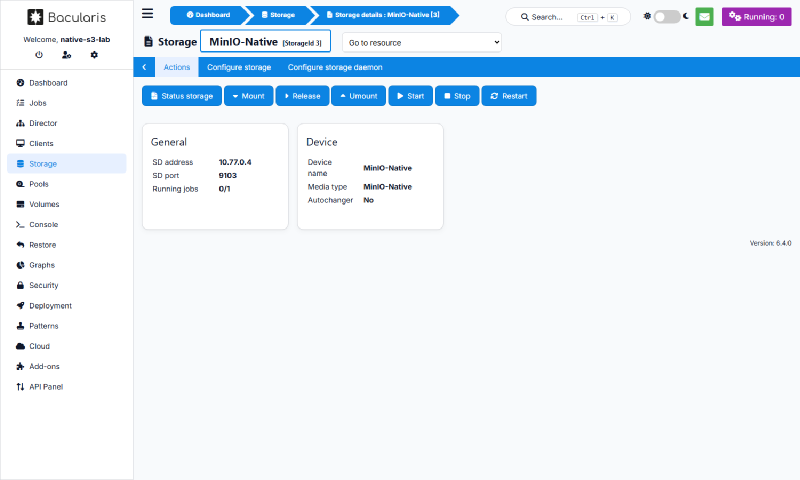The height and width of the screenshot is (480, 800).
Task: Click the Restore sidebar arrow icon
Action: pyautogui.click(x=20, y=245)
